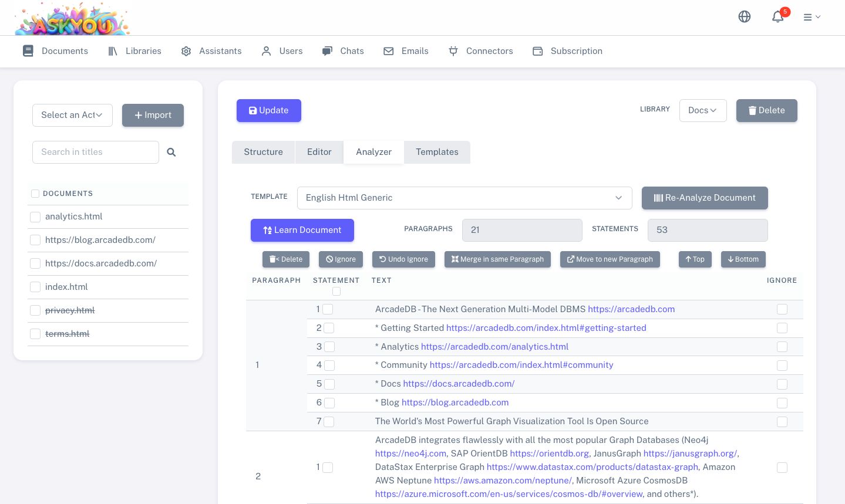Image resolution: width=845 pixels, height=504 pixels.
Task: Click Re-Analyze Document button
Action: (x=705, y=198)
